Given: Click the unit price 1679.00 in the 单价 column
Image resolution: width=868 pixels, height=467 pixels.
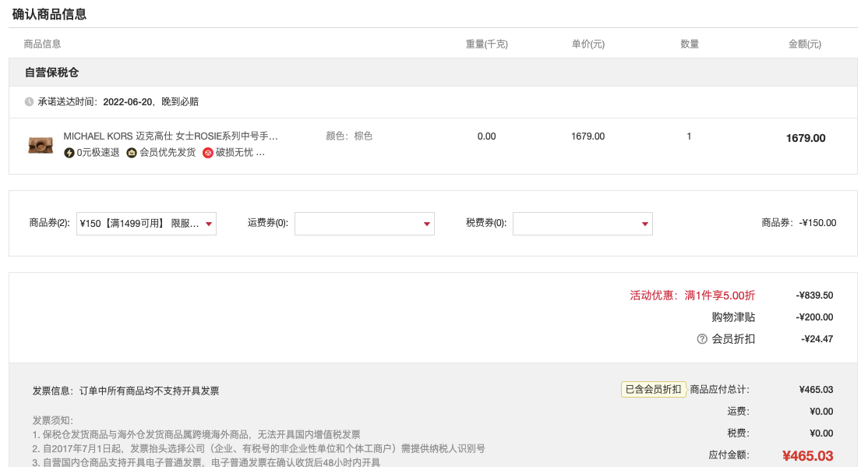Looking at the screenshot, I should pos(588,136).
